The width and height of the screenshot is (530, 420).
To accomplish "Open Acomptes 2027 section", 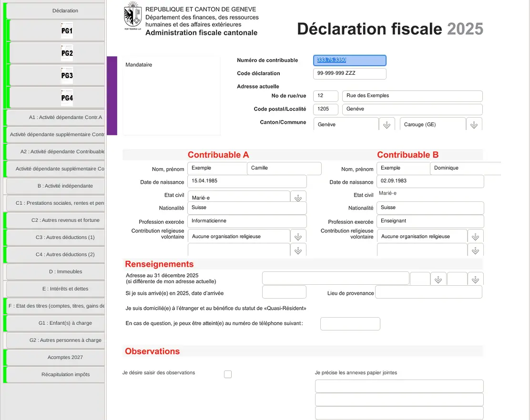I will point(56,357).
